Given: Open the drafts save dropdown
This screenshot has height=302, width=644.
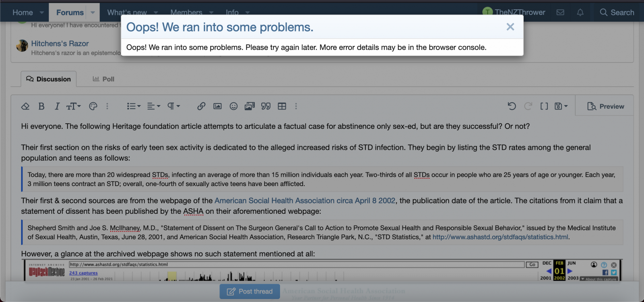Looking at the screenshot, I should [x=561, y=106].
